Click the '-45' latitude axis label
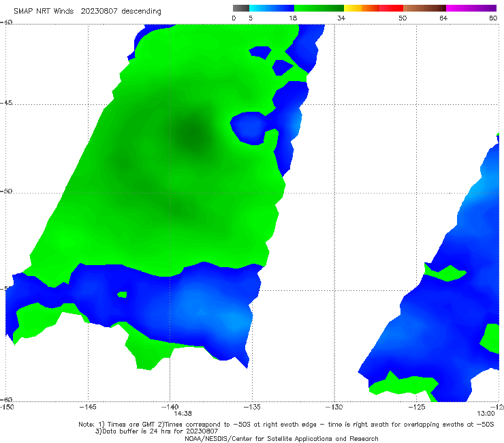504x443 pixels. point(6,103)
